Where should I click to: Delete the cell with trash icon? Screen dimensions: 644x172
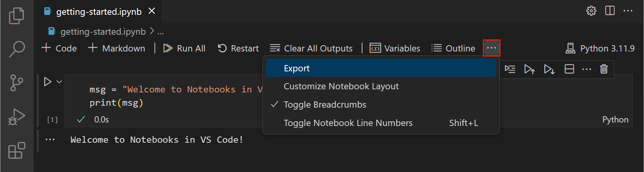[x=604, y=69]
